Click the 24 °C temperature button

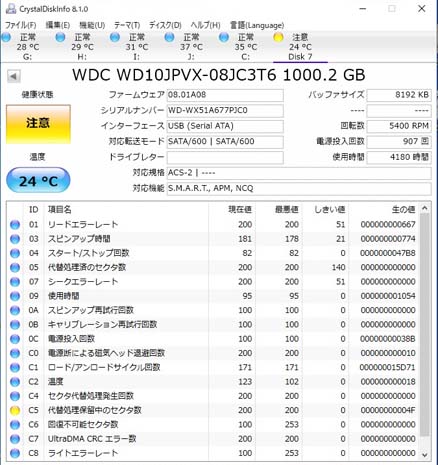point(38,180)
